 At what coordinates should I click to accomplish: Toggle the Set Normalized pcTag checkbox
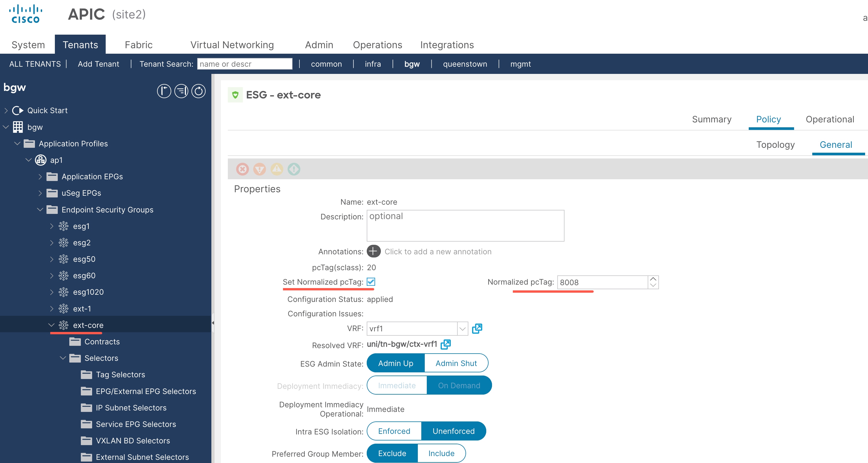(x=371, y=281)
